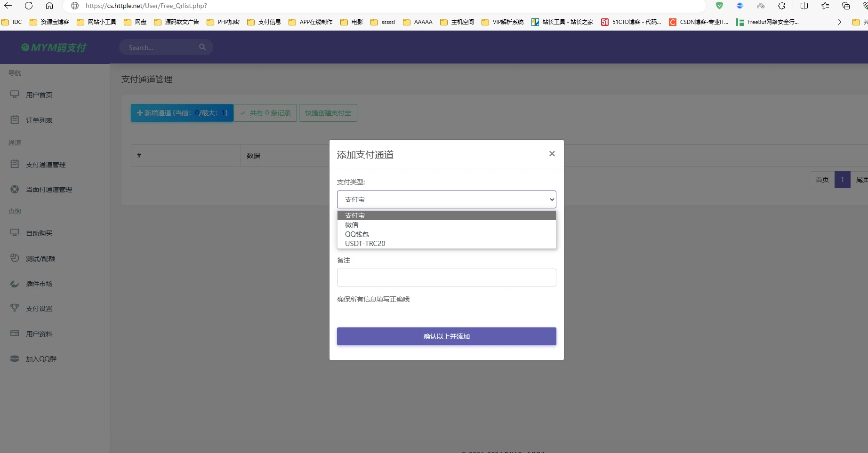The height and width of the screenshot is (453, 868).
Task: Click the search magnifier icon
Action: tap(202, 47)
